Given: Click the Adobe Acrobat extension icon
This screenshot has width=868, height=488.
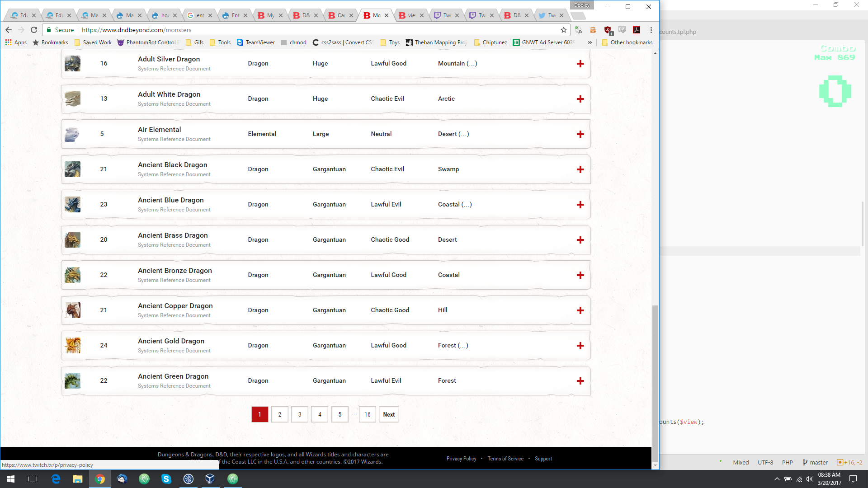Looking at the screenshot, I should point(637,30).
